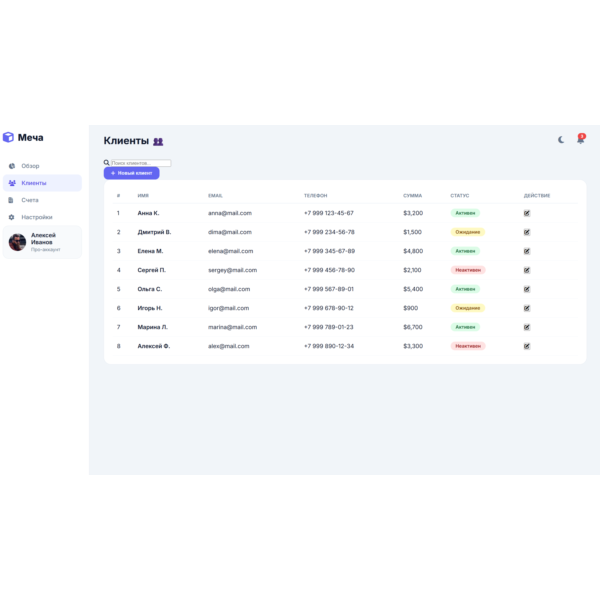Click the people icon beside Клиенты heading
Image resolution: width=600 pixels, height=600 pixels.
pyautogui.click(x=158, y=142)
